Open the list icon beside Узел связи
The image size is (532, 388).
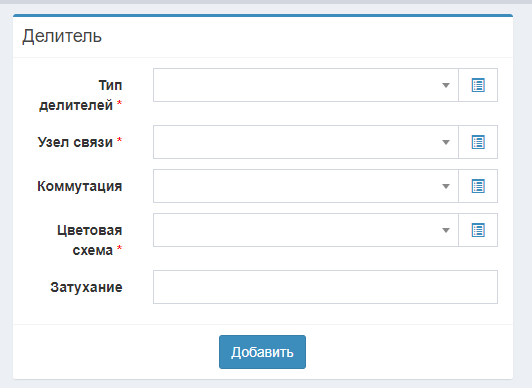(478, 142)
